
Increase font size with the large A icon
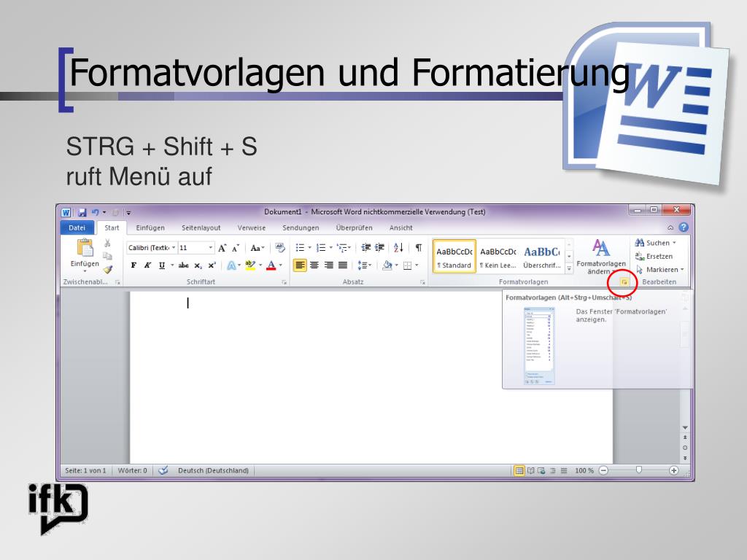222,248
